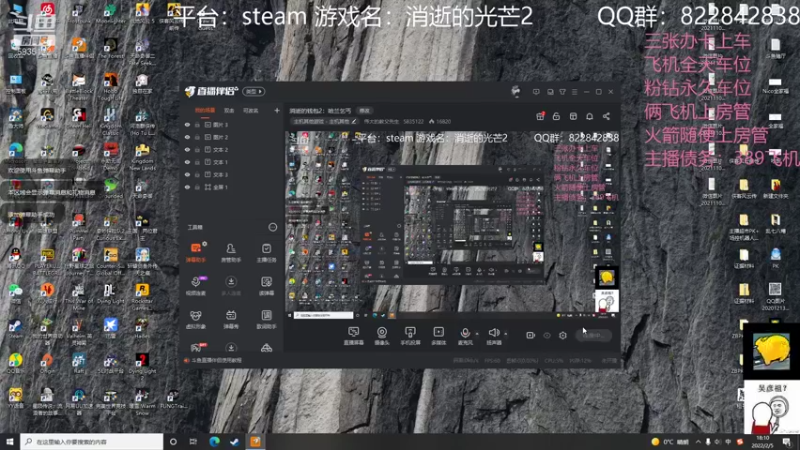Screen dimensions: 800x450
Task: Edit the stream category with pencil icon
Action: [x=354, y=121]
